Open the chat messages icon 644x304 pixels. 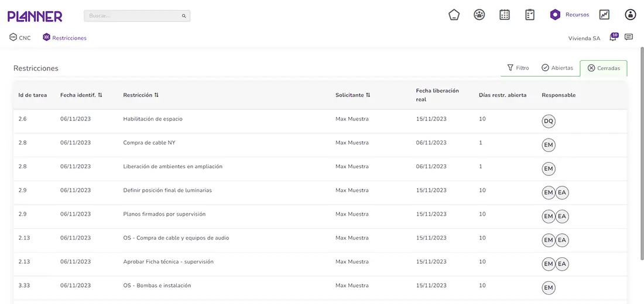628,37
